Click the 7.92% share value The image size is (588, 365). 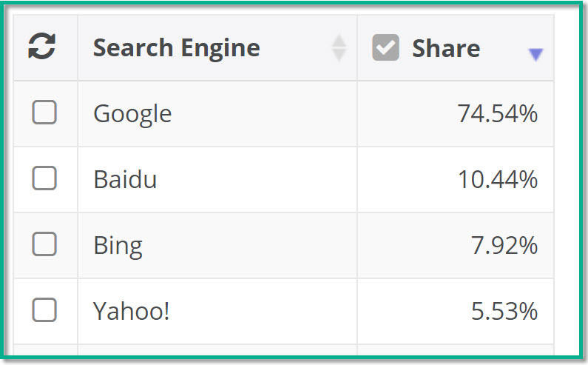504,246
